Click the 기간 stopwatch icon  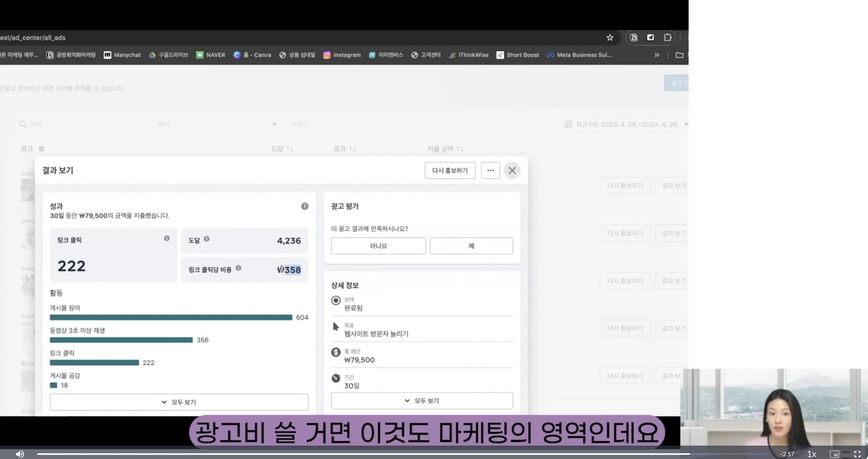(x=336, y=378)
